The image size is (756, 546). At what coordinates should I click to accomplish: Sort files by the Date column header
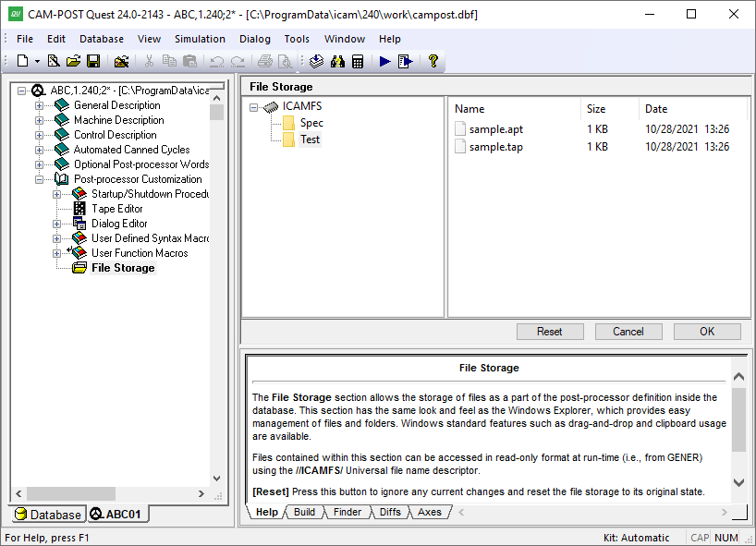click(x=693, y=109)
